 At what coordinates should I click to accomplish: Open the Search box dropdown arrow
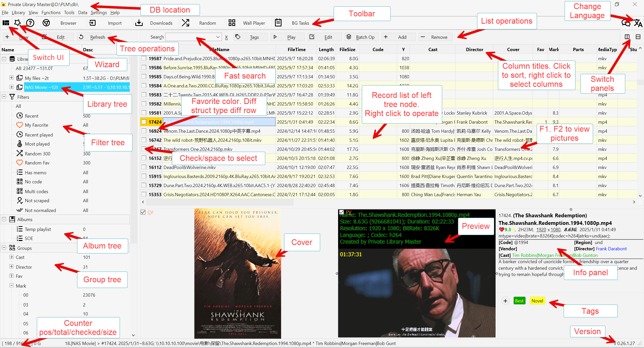(x=218, y=37)
